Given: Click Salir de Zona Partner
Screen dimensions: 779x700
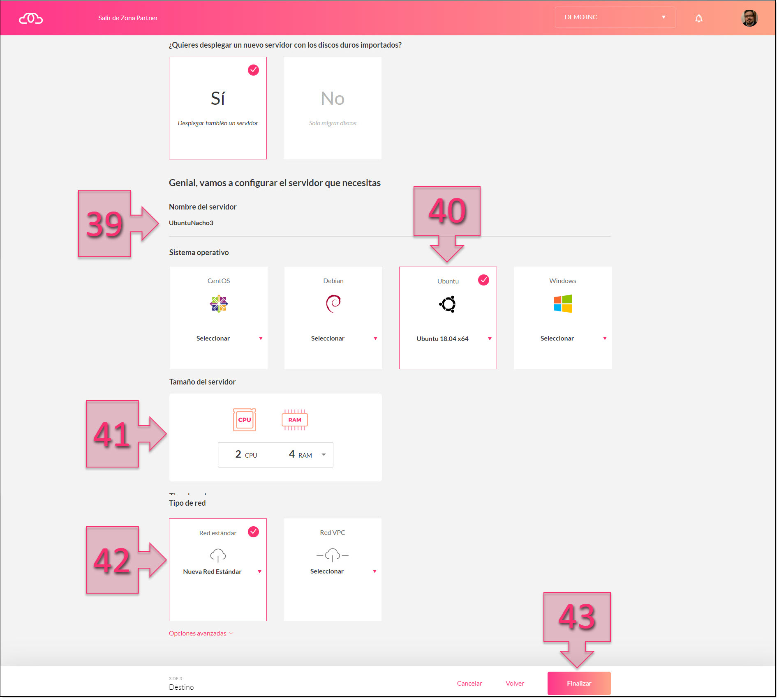Looking at the screenshot, I should [x=128, y=18].
